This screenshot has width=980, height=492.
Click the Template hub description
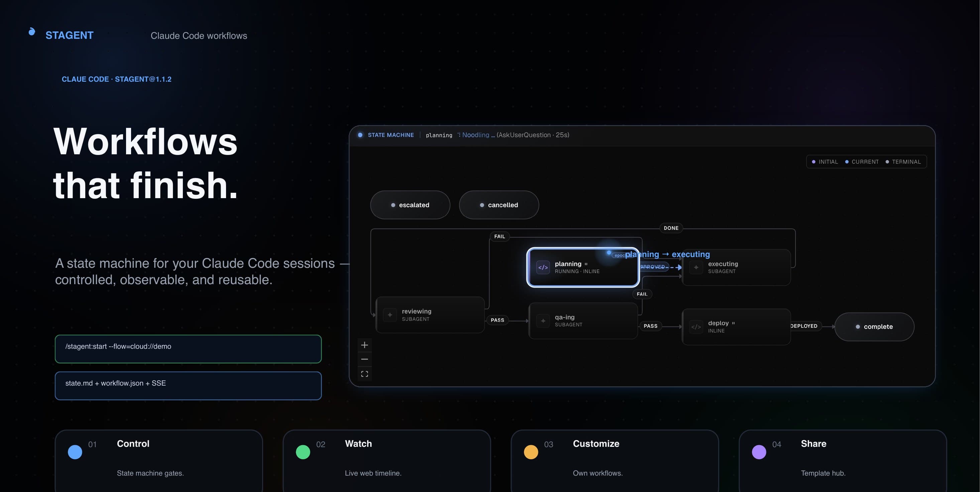click(823, 473)
